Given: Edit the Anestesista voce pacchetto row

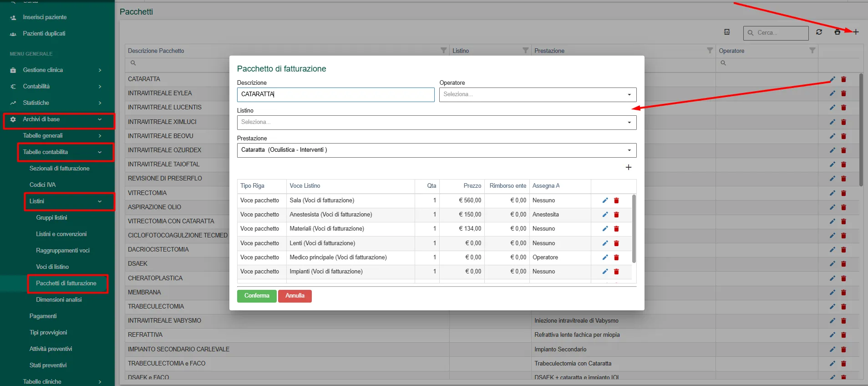Looking at the screenshot, I should 605,214.
